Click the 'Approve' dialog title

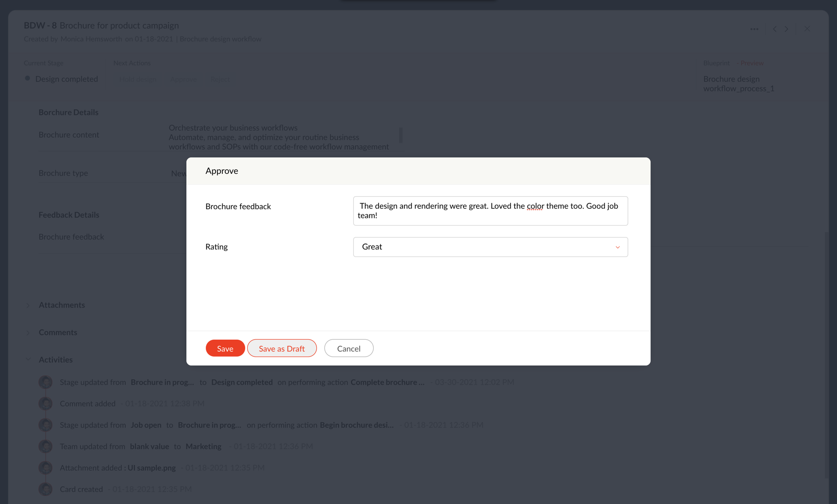pos(222,171)
